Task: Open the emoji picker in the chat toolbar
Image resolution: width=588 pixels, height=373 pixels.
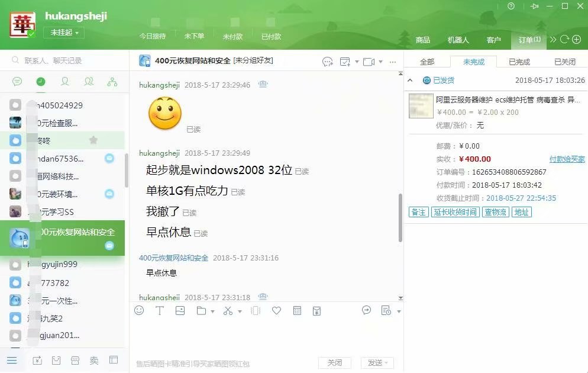Action: [x=139, y=310]
